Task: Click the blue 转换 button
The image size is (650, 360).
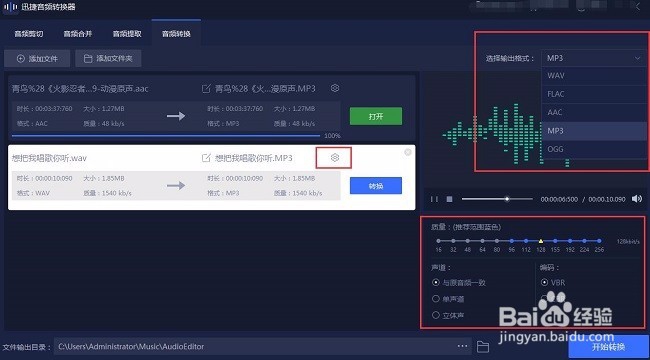Action: 376,186
